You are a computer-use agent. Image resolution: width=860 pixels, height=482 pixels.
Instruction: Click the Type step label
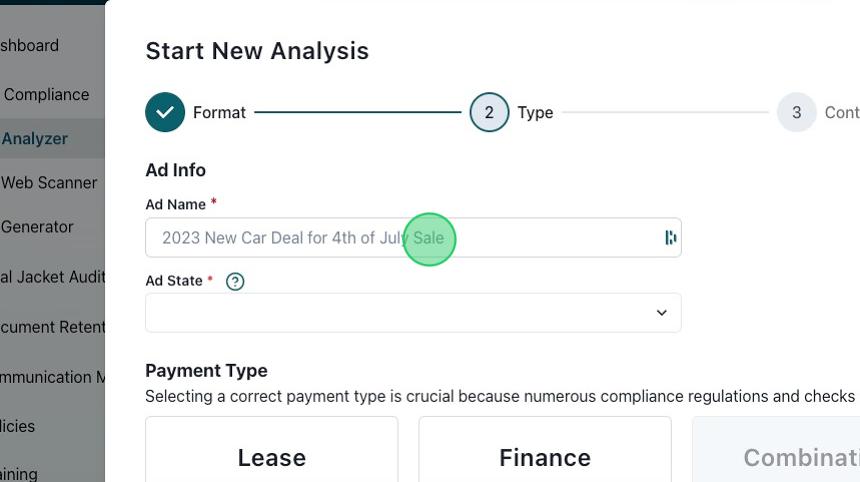535,113
